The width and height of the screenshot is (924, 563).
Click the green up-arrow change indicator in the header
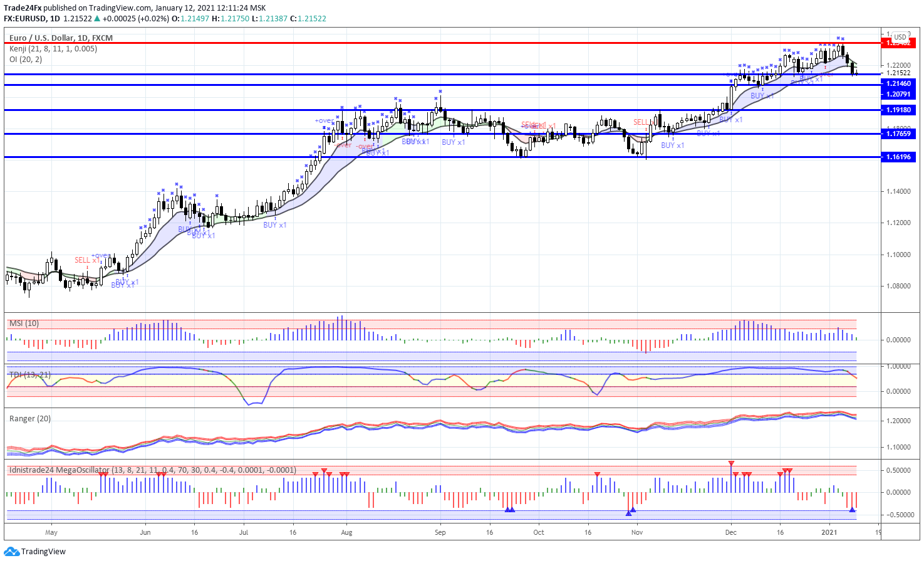(x=98, y=18)
